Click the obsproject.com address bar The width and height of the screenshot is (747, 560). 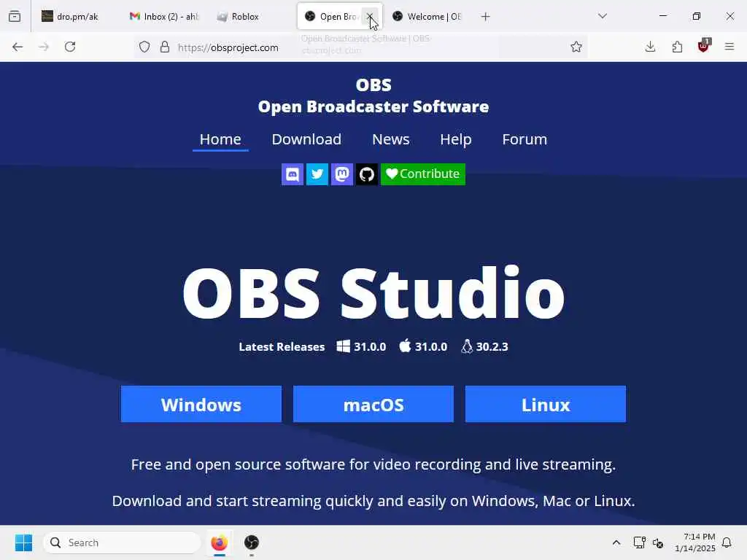click(360, 47)
